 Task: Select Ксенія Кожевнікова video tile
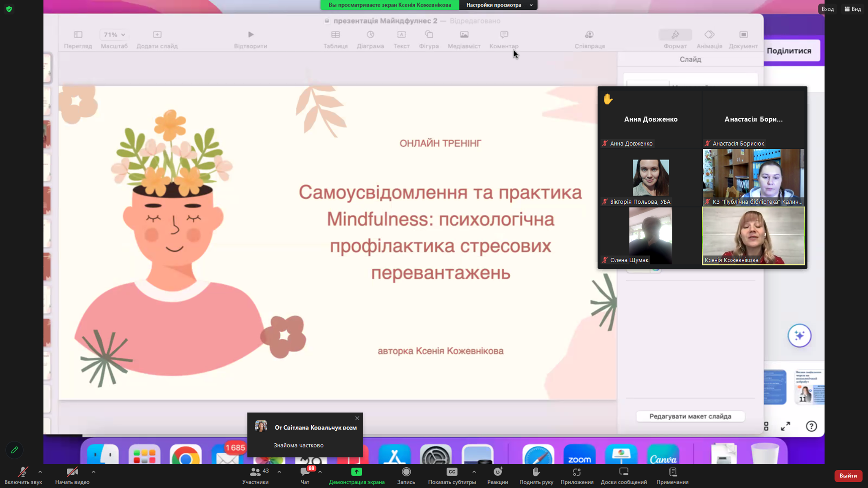point(753,236)
